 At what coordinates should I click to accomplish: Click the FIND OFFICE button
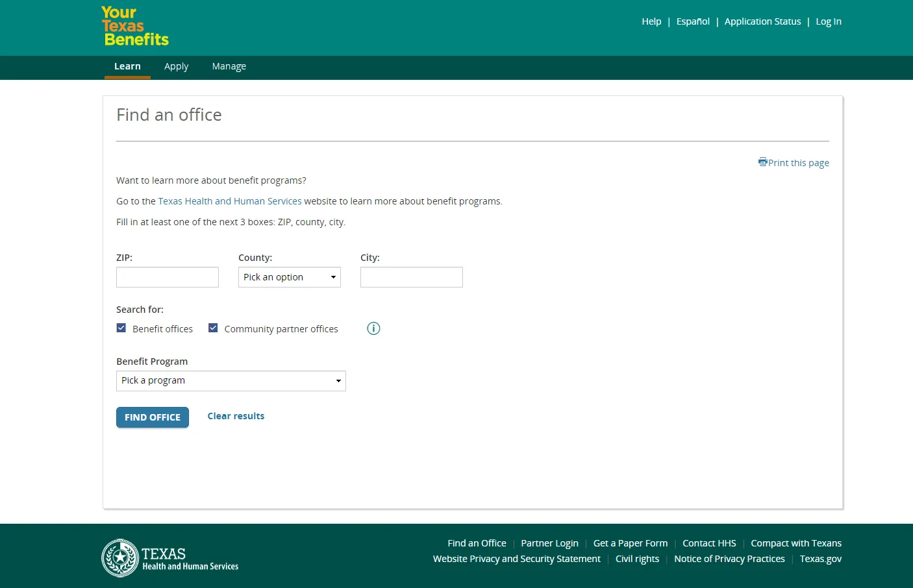pos(153,417)
